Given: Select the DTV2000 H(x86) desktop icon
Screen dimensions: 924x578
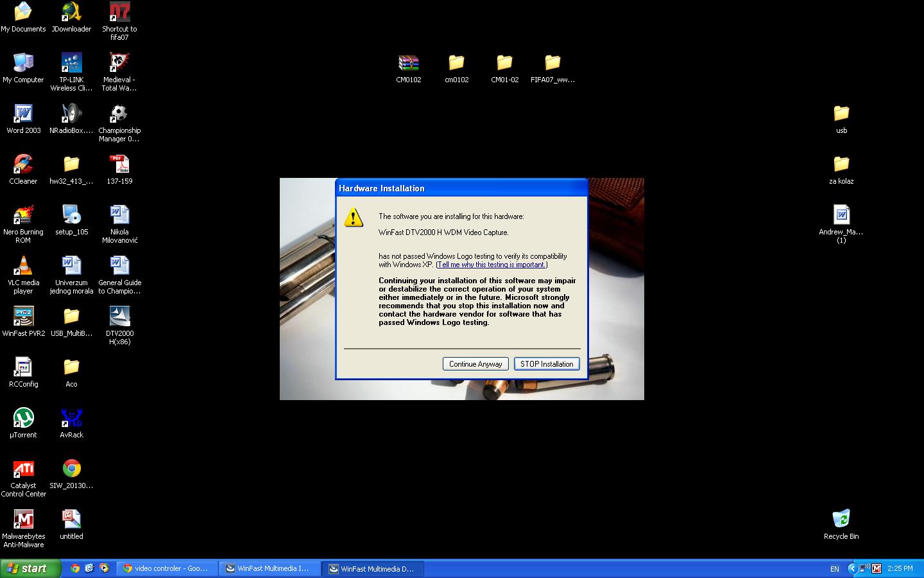Looking at the screenshot, I should pos(119,326).
